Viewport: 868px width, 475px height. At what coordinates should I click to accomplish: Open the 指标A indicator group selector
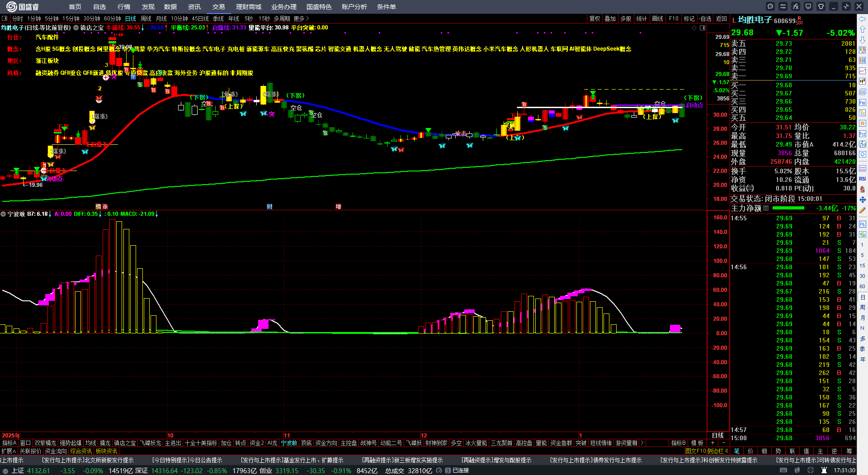click(x=9, y=443)
